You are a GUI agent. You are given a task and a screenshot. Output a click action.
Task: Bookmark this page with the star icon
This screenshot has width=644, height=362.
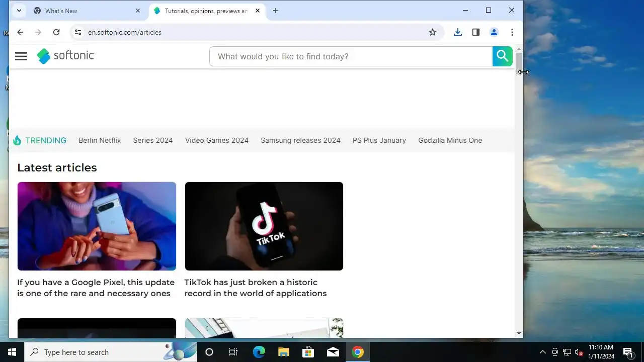tap(433, 32)
